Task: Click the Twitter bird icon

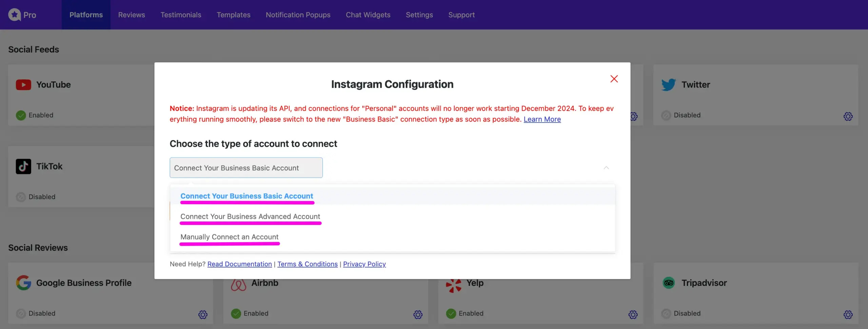Action: point(669,84)
